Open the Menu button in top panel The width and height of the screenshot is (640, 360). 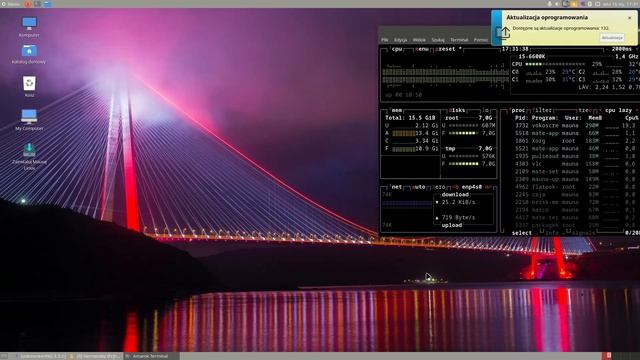click(11, 4)
